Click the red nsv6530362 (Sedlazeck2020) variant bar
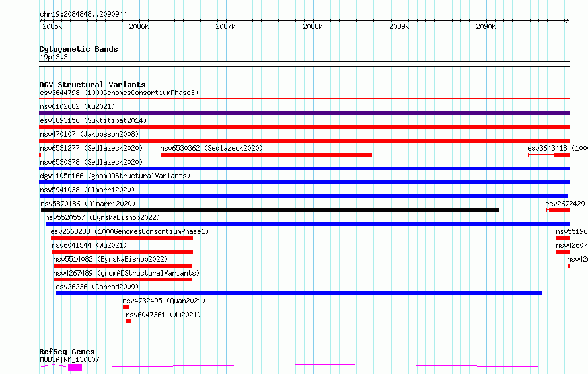588x374 pixels. (x=266, y=155)
